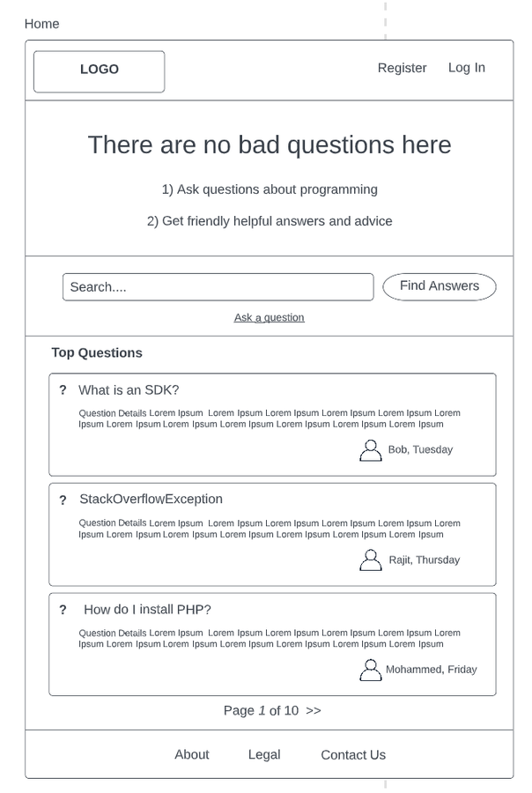532x793 pixels.
Task: Follow the Ask a question link
Action: click(x=269, y=317)
